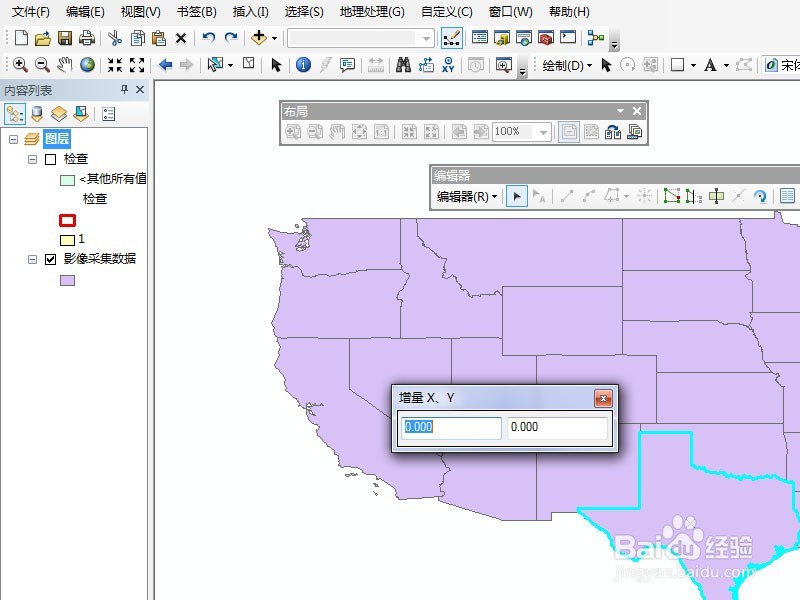Screen dimensions: 800x600
Task: Click List By Source in table of contents
Action: tap(37, 114)
